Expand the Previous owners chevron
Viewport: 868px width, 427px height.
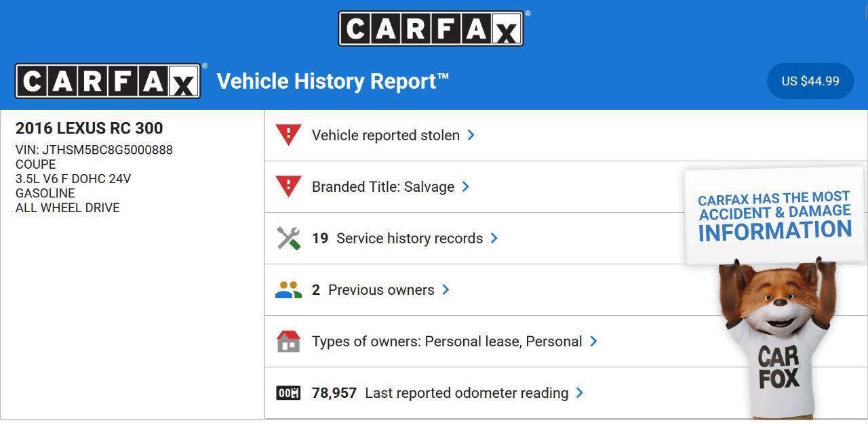[x=446, y=289]
